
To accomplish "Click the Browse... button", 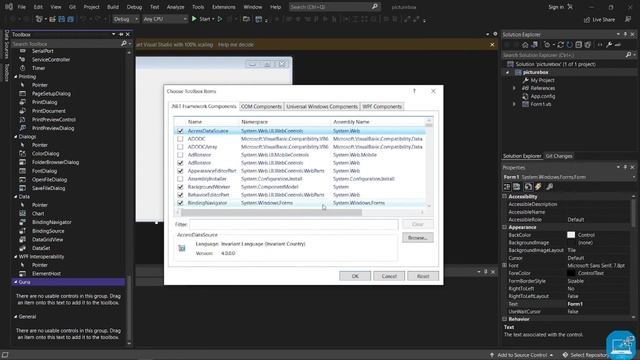I will pos(418,238).
